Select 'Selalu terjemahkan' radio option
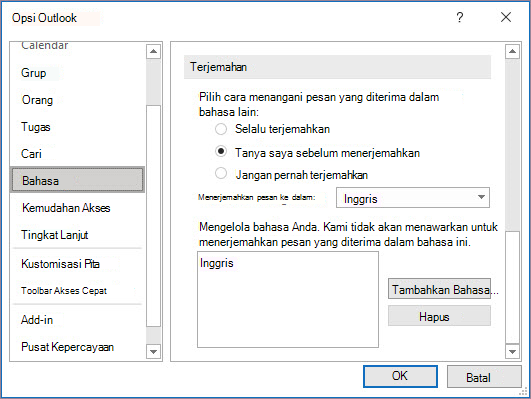 point(221,129)
